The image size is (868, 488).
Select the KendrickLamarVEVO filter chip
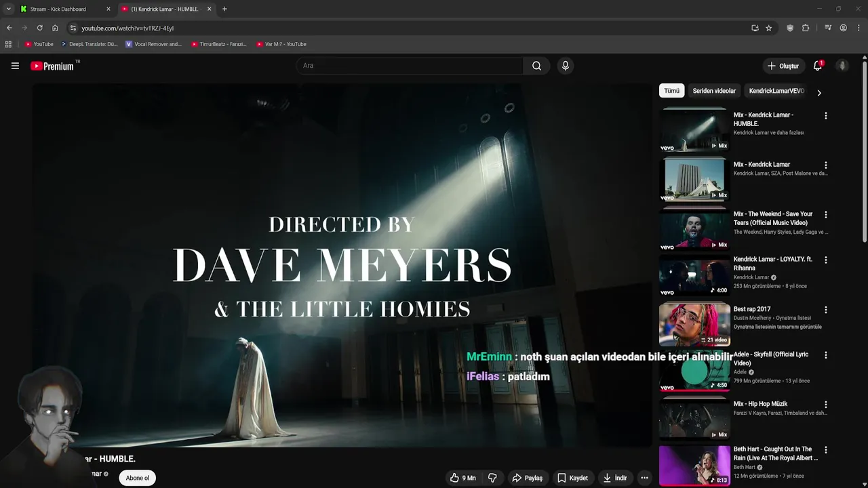pyautogui.click(x=776, y=91)
